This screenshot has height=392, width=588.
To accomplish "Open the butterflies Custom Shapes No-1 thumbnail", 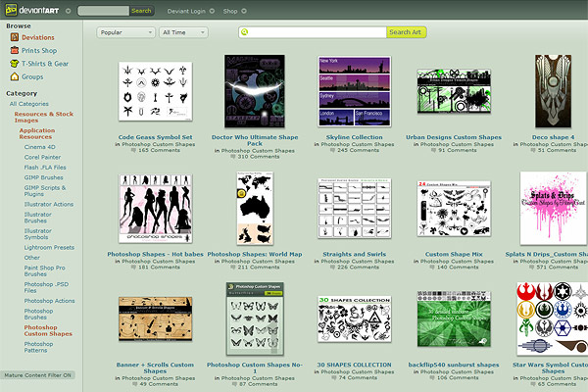I will 255,318.
